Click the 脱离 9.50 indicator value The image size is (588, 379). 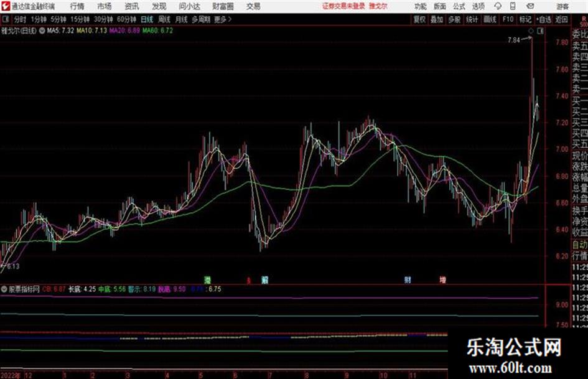(172, 289)
